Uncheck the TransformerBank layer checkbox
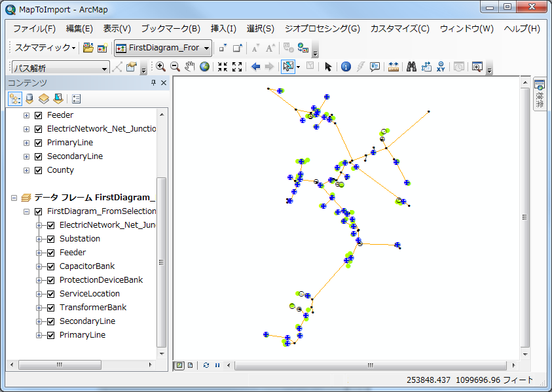The image size is (552, 392). tap(50, 308)
